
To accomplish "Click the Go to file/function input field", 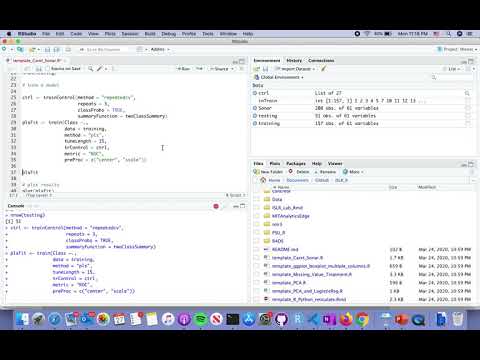I will (x=104, y=49).
